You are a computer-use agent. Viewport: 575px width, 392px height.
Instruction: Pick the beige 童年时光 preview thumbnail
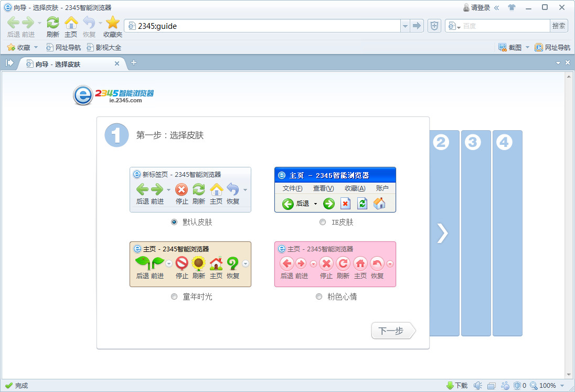[190, 264]
